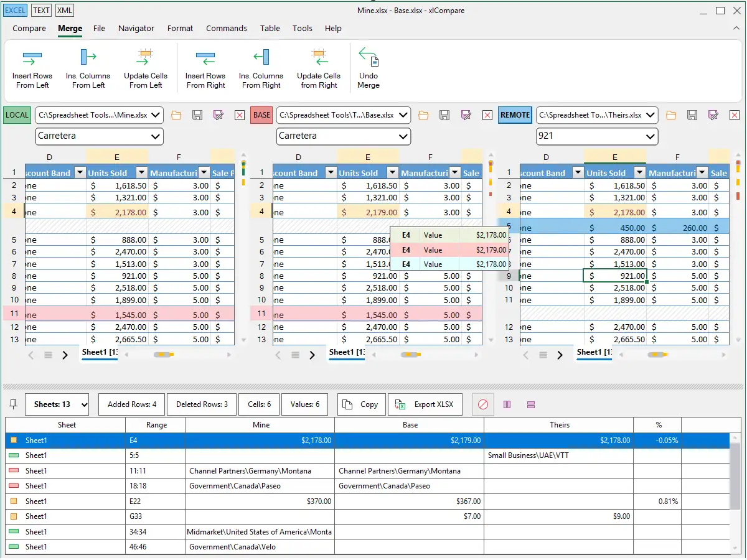747x560 pixels.
Task: Switch to XML compare mode
Action: pyautogui.click(x=64, y=10)
